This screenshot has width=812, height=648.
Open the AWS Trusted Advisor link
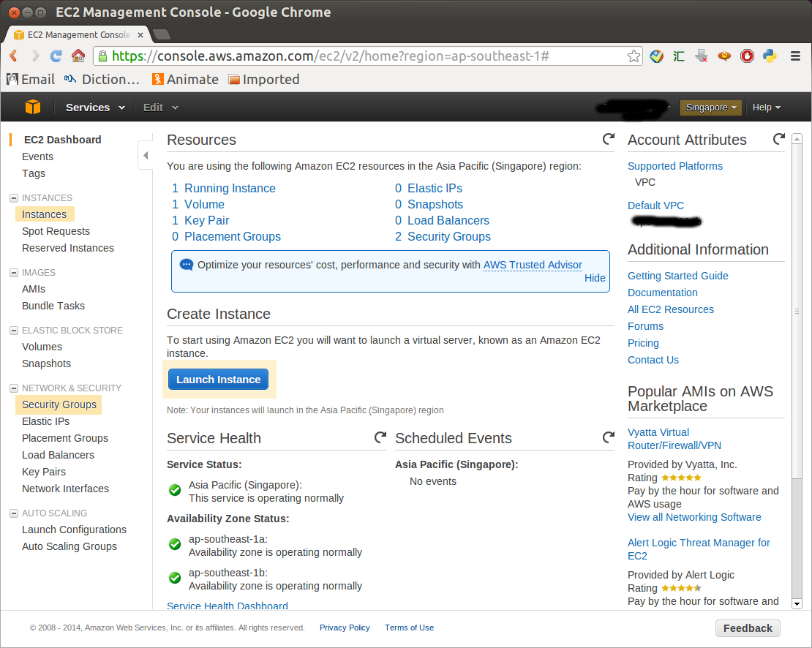click(533, 265)
